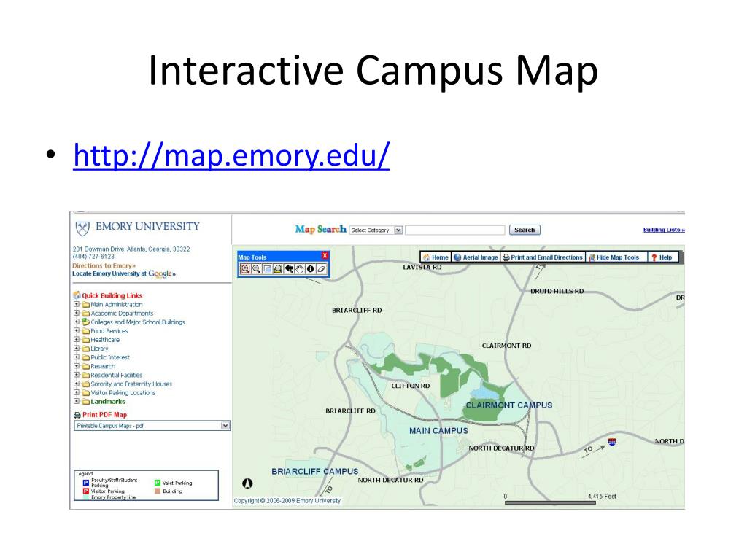Click the CLAIRMONT RD label

pyautogui.click(x=507, y=346)
